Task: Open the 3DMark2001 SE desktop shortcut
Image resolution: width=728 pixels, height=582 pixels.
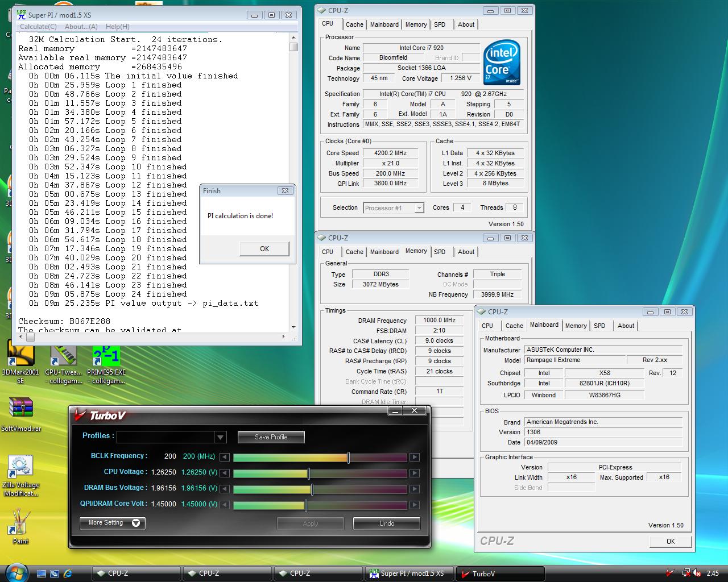Action: (20, 354)
